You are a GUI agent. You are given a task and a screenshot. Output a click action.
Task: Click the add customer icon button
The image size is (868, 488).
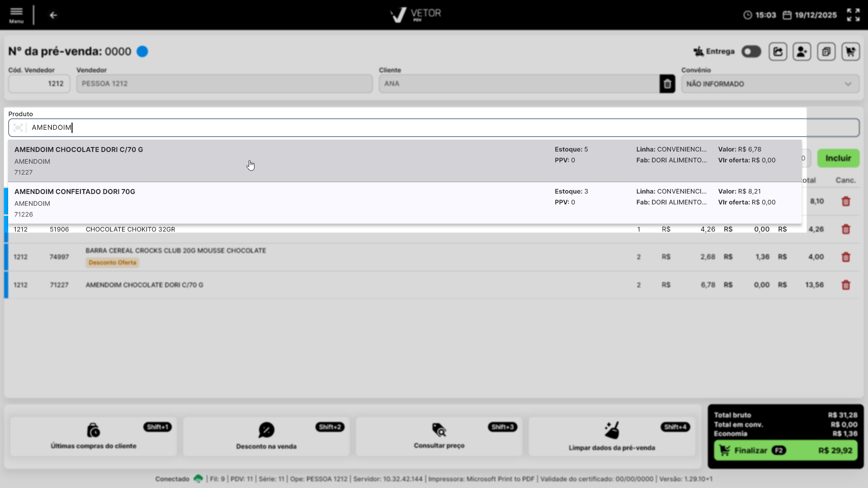pos(802,52)
